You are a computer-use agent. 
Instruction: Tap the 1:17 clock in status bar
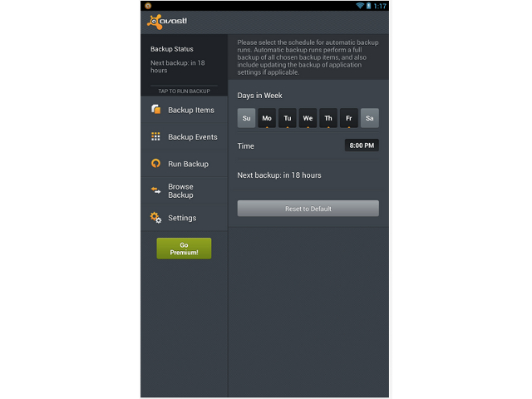click(380, 6)
